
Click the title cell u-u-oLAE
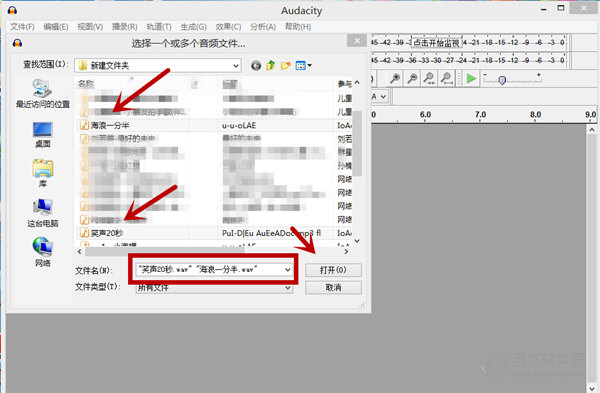[x=239, y=126]
